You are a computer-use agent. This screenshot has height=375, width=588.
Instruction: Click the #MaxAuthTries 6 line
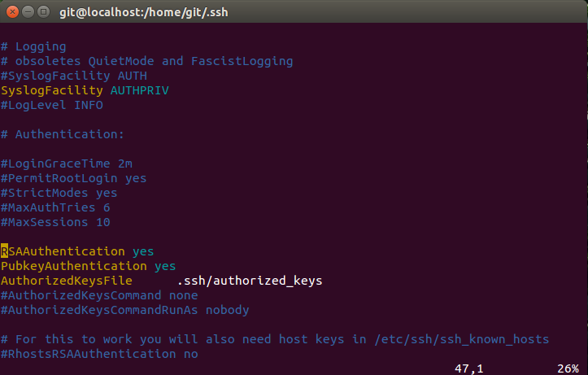[55, 207]
